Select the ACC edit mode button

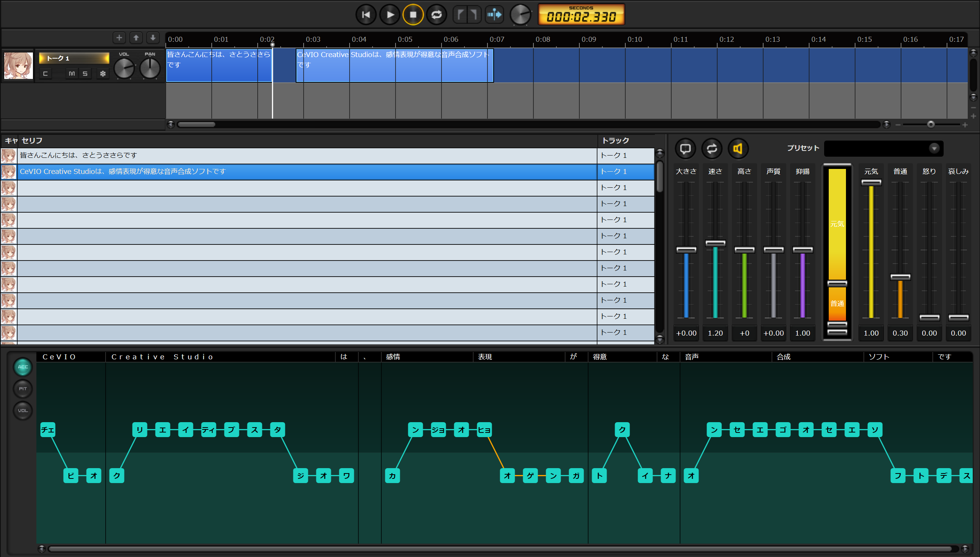coord(23,367)
